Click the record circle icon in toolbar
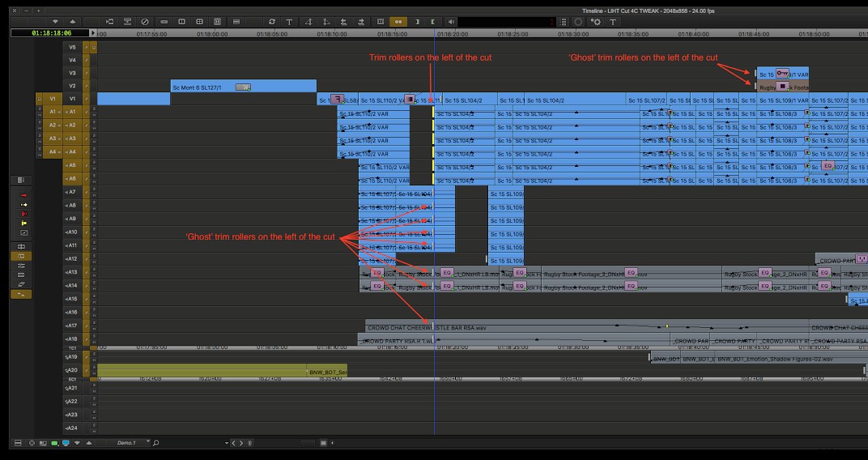Image resolution: width=868 pixels, height=460 pixels. [x=578, y=22]
